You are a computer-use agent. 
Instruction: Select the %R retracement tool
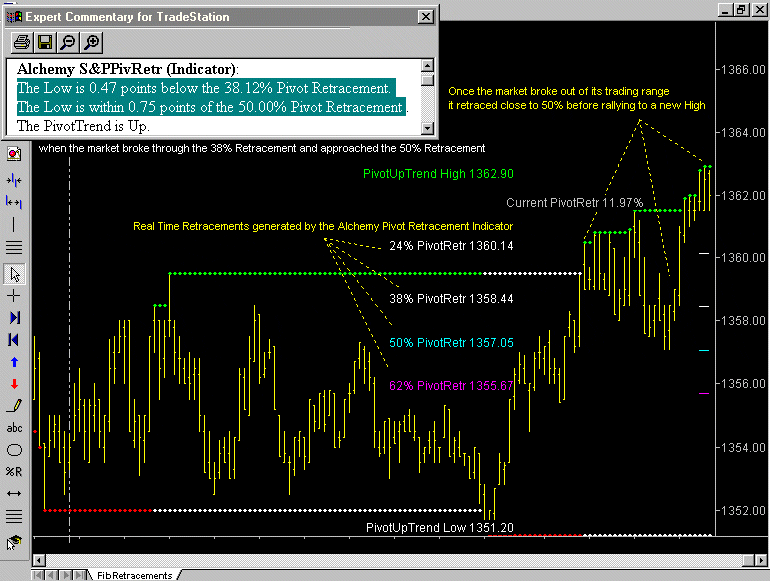click(14, 472)
